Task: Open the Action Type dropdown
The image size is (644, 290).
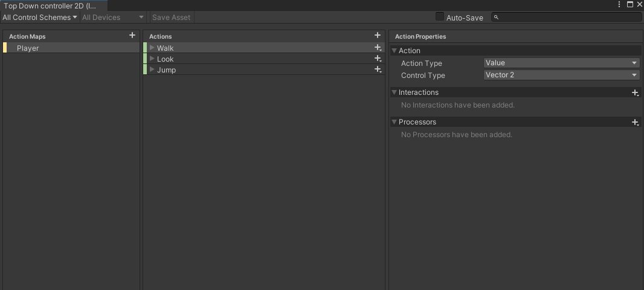Action: 561,63
